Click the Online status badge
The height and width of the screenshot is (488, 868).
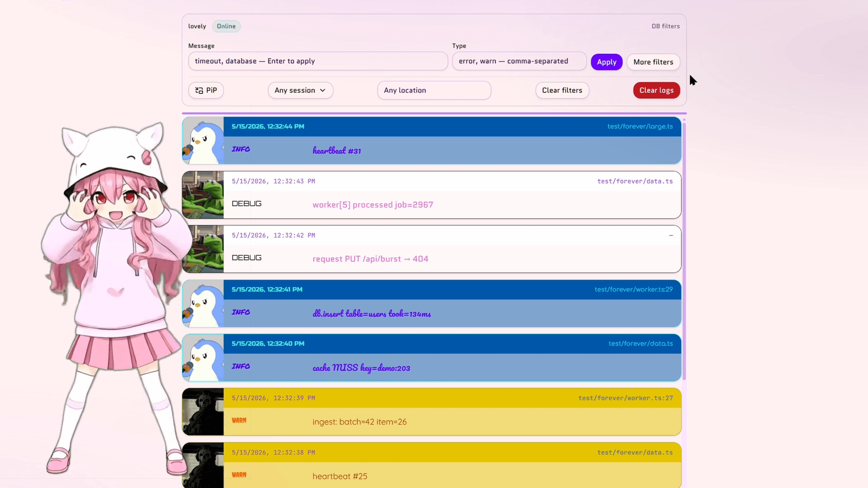coord(226,26)
